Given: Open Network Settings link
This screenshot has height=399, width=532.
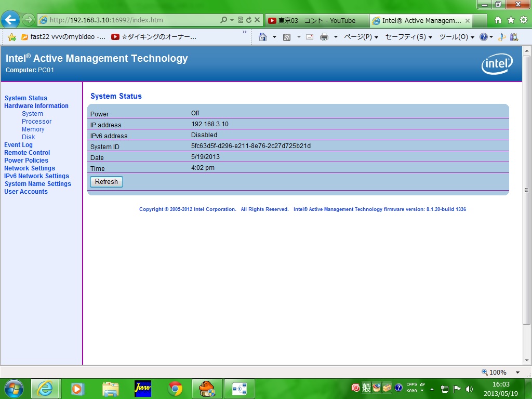Looking at the screenshot, I should (30, 168).
